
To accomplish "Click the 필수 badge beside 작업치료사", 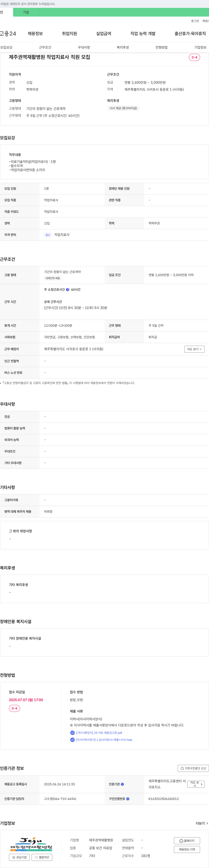I will coord(48,235).
